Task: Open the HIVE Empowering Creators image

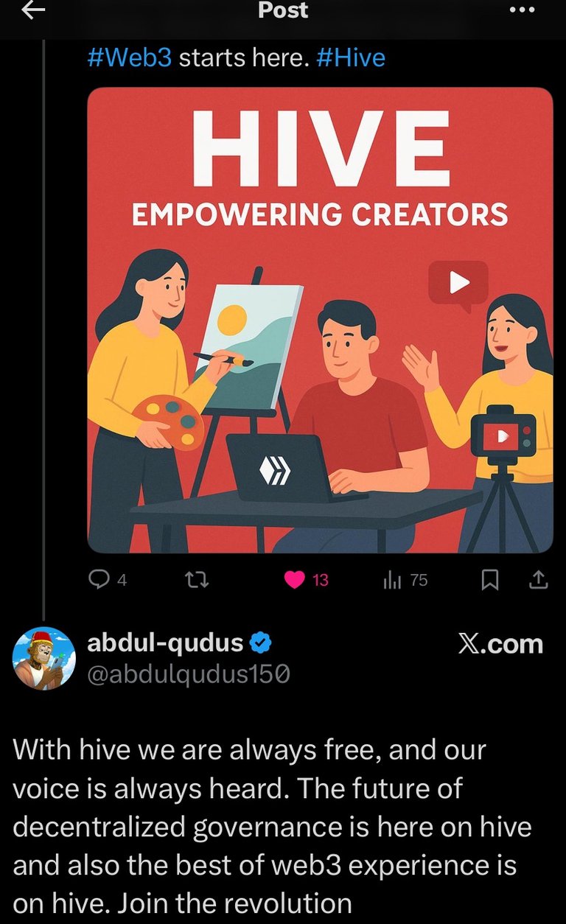Action: pos(320,320)
